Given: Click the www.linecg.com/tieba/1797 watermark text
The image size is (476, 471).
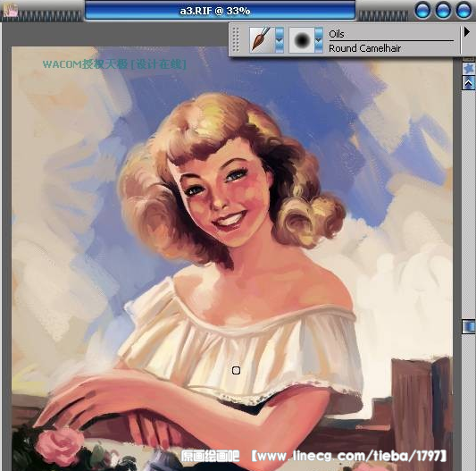Looking at the screenshot, I should click(x=348, y=456).
